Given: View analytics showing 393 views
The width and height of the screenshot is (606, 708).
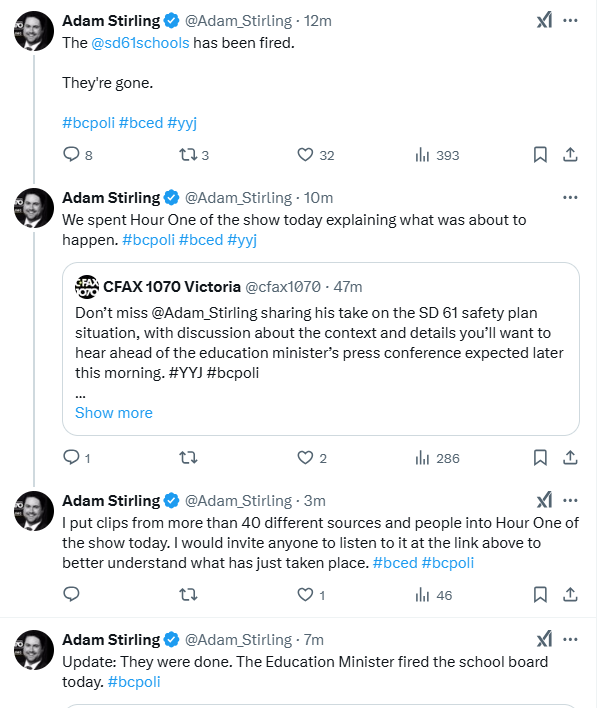Looking at the screenshot, I should [436, 155].
